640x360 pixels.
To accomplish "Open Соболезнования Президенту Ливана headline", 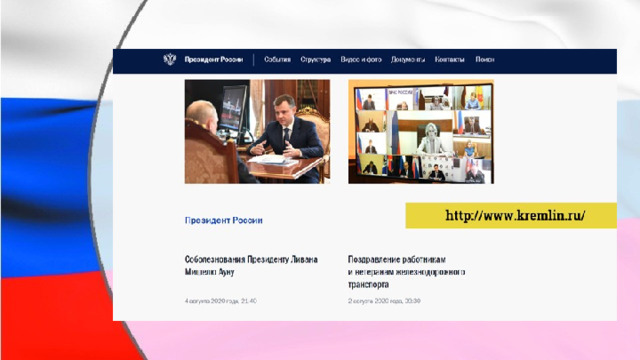I will click(x=251, y=265).
